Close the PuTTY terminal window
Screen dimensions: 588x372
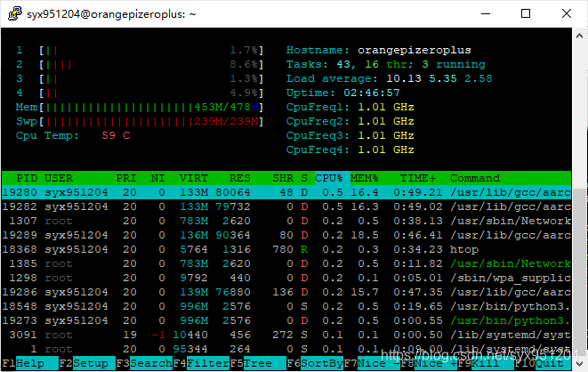click(x=567, y=14)
